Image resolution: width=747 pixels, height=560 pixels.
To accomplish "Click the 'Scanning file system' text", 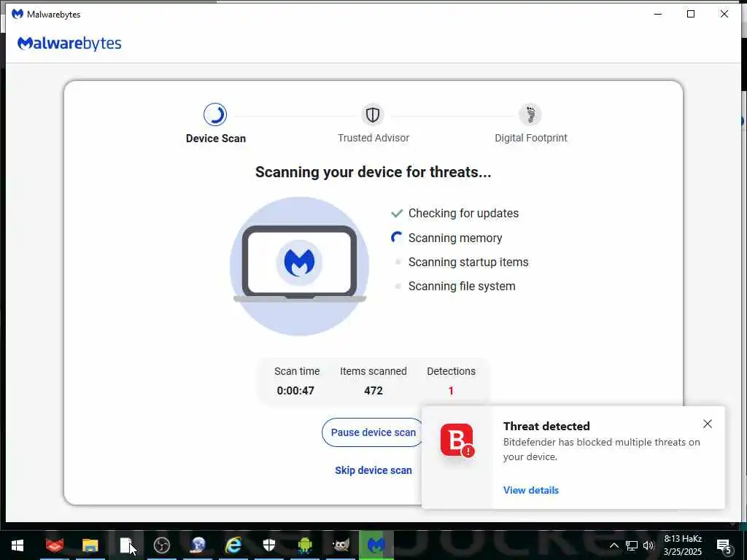I will (x=462, y=286).
